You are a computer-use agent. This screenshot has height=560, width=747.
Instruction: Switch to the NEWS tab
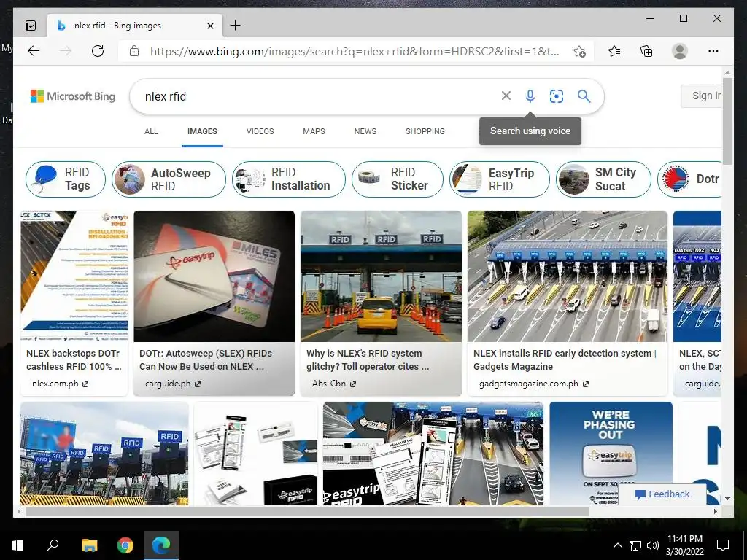click(365, 131)
